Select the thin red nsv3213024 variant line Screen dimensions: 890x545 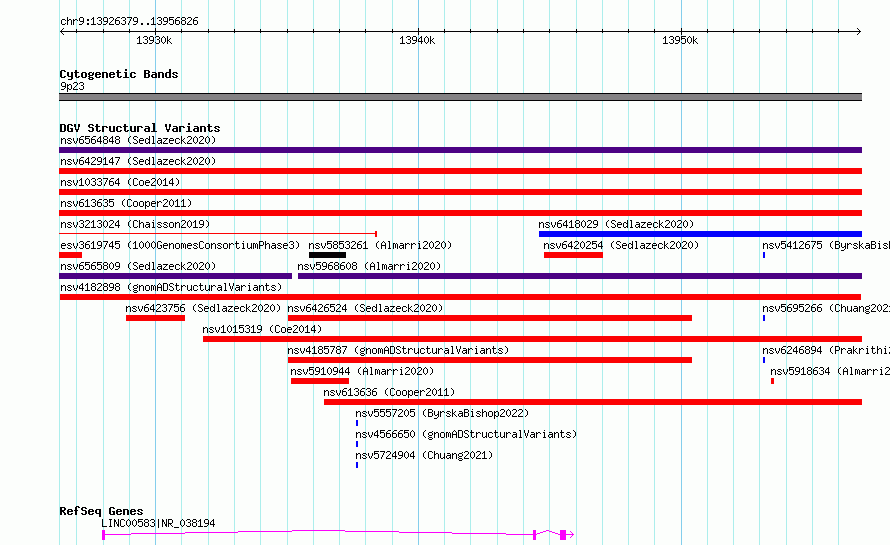tap(218, 234)
